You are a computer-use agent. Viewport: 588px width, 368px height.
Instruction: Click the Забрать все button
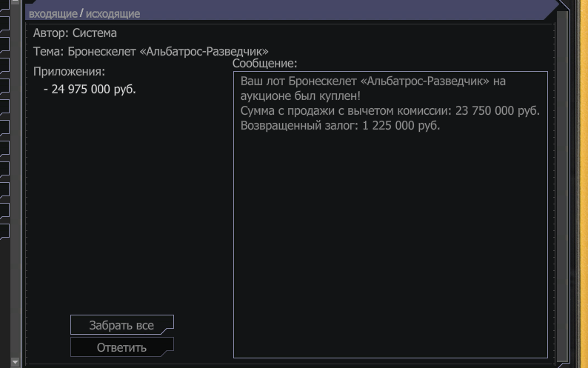click(122, 325)
